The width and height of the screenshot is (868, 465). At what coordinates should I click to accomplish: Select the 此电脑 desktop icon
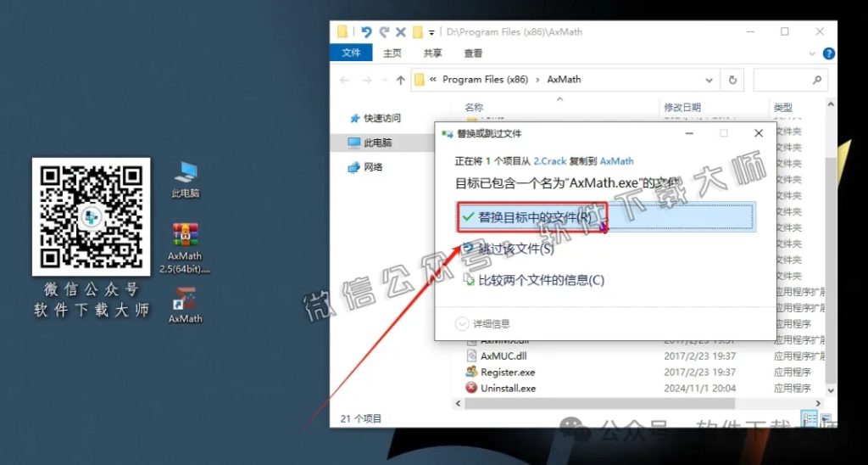[186, 180]
